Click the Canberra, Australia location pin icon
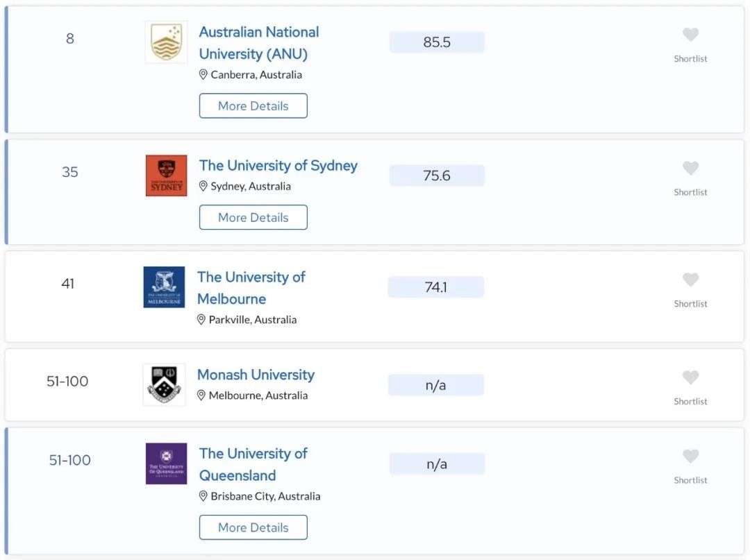This screenshot has width=750, height=560. (203, 74)
